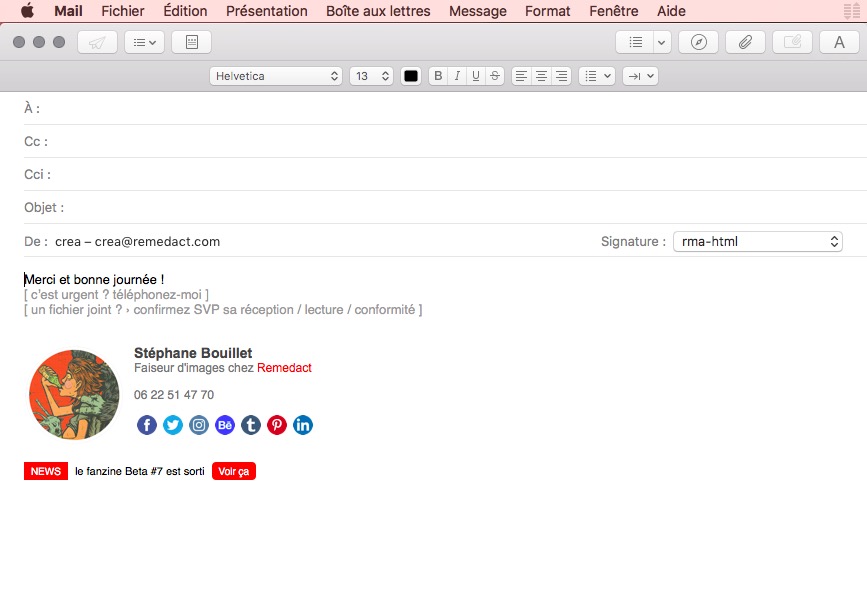Click the Facebook icon in the signature
The width and height of the screenshot is (867, 592).
click(146, 425)
